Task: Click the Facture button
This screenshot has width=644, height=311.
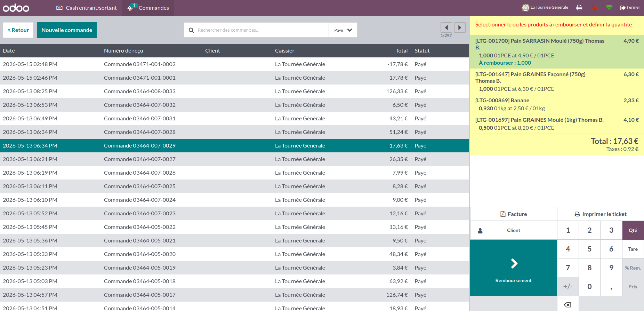Action: (x=514, y=214)
